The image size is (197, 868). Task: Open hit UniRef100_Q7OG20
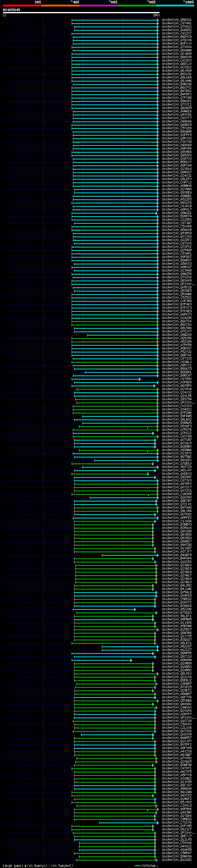tap(177, 26)
